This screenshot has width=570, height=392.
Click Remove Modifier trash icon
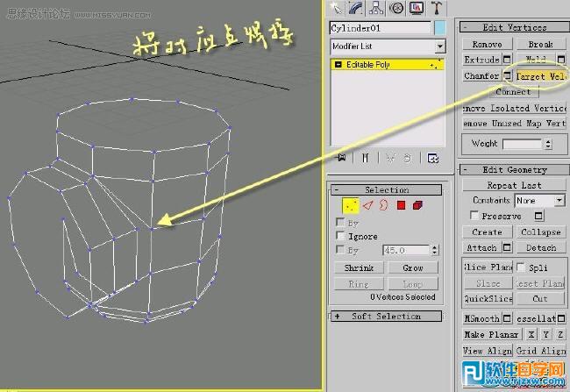[408, 158]
